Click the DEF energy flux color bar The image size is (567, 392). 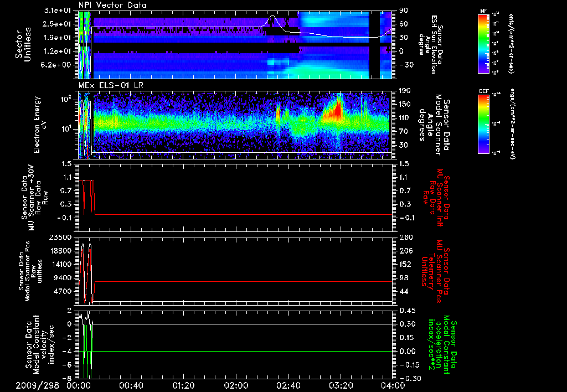tap(483, 123)
